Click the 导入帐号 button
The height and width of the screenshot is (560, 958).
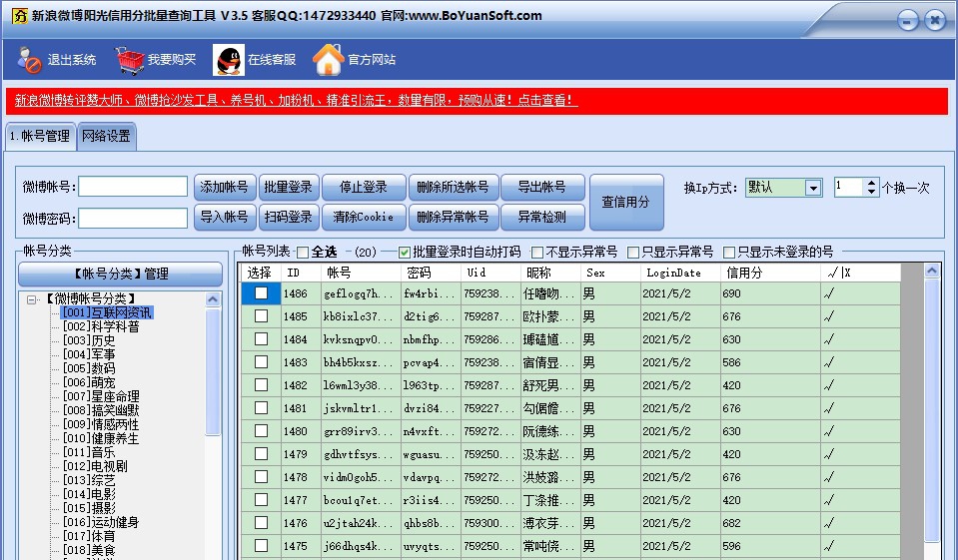(224, 217)
